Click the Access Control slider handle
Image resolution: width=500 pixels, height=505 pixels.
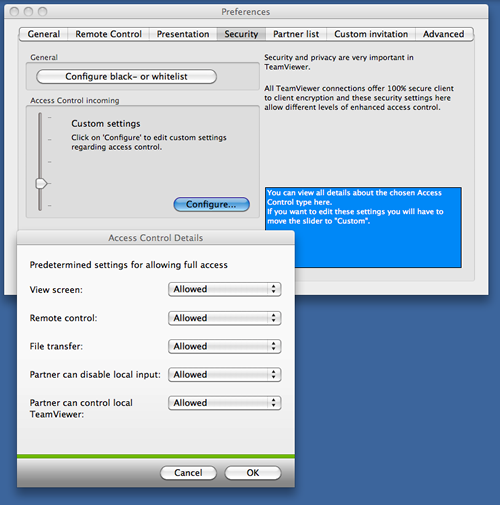(x=41, y=183)
